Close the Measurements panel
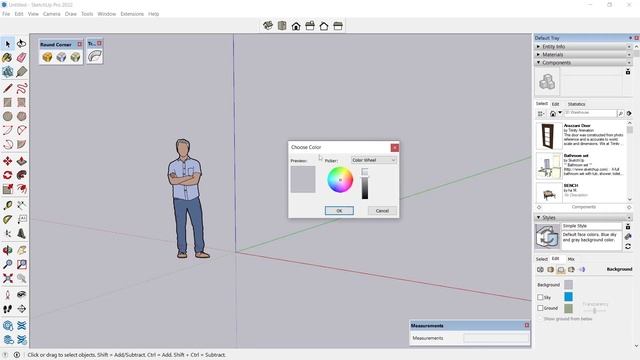640x360 pixels. click(527, 325)
